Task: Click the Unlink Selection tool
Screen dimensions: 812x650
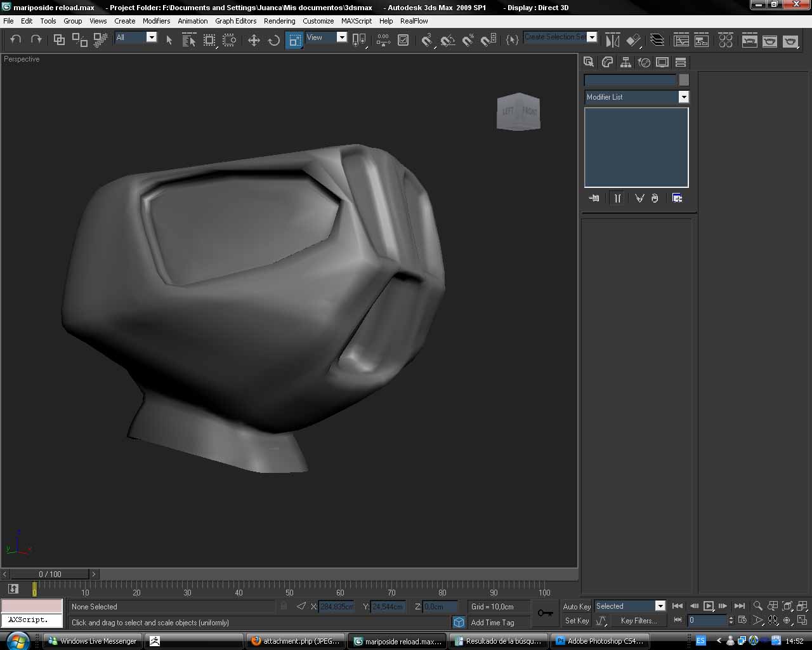Action: [79, 39]
